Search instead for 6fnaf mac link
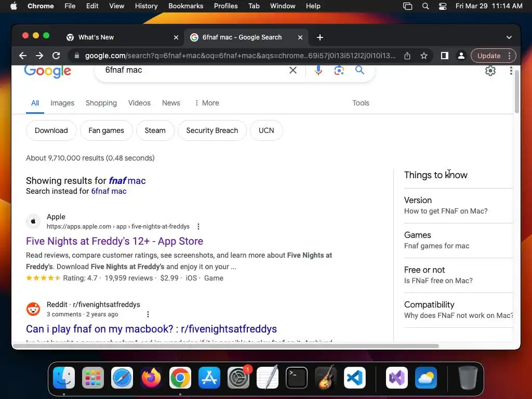Screen dimensions: 532x399 109,191
